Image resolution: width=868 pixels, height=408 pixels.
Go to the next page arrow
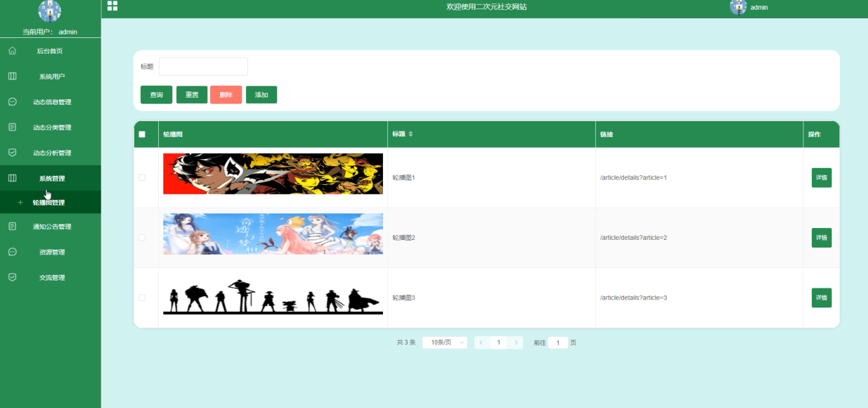(516, 343)
